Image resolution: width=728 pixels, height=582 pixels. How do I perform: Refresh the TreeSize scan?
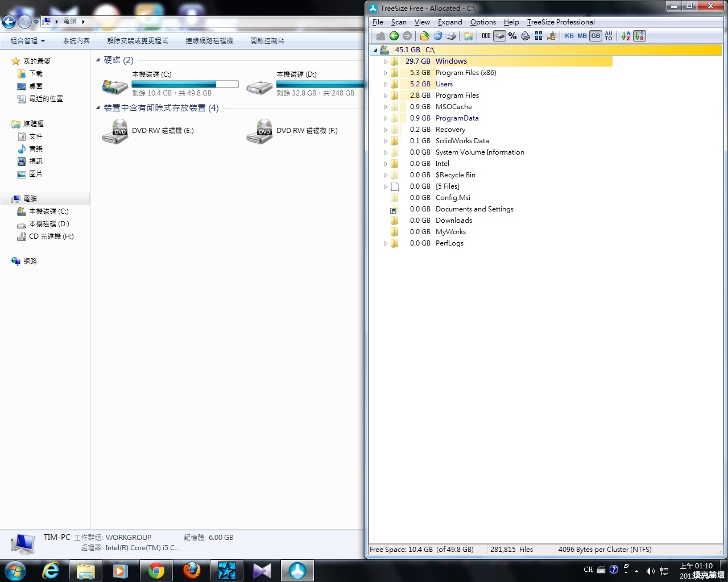pyautogui.click(x=438, y=36)
